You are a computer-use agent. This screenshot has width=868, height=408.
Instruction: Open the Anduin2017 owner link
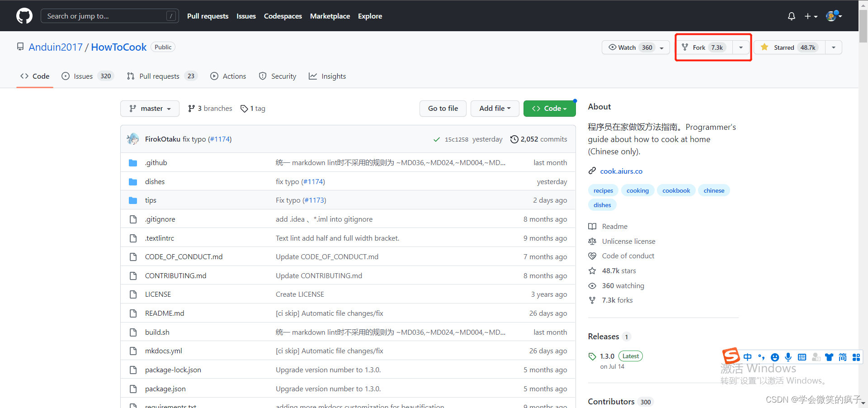(56, 47)
